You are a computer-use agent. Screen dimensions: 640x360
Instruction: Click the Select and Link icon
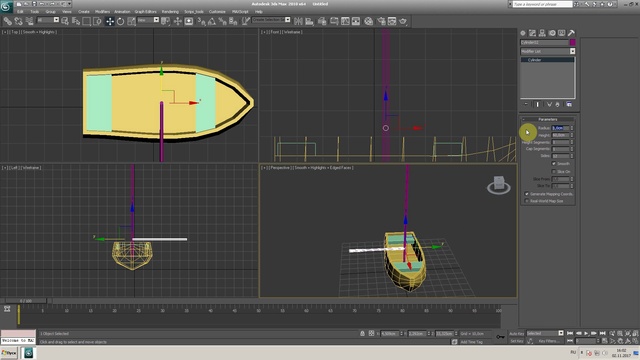7,21
